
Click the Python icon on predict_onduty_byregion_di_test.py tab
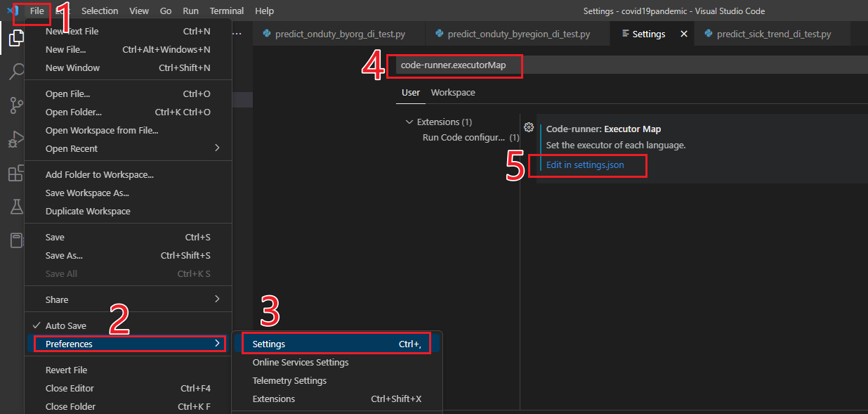coord(439,34)
